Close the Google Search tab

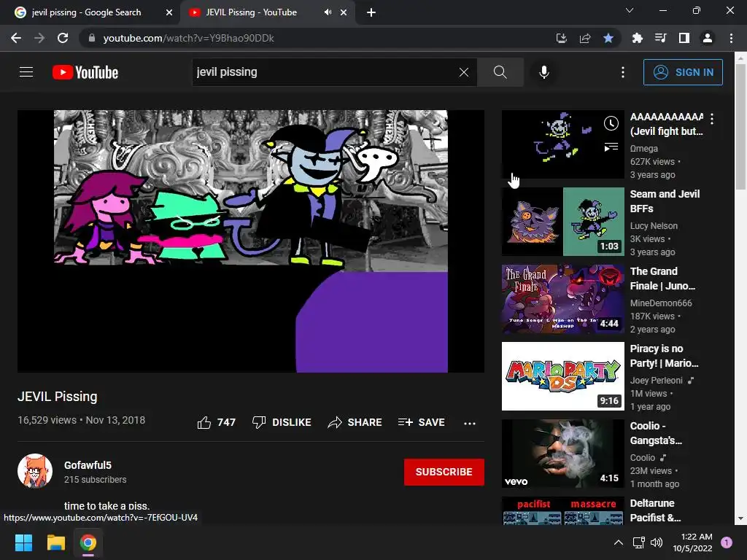point(169,13)
